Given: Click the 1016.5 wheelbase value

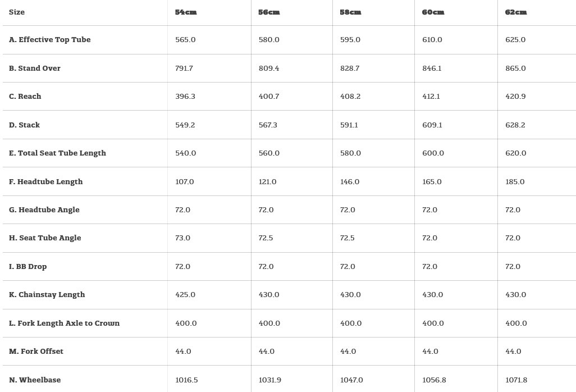Looking at the screenshot, I should coord(186,380).
